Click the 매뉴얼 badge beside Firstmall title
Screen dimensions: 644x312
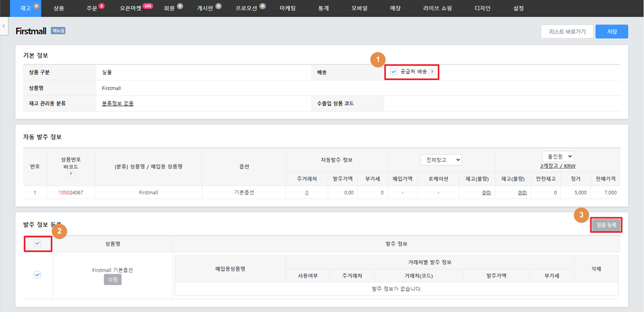[58, 30]
